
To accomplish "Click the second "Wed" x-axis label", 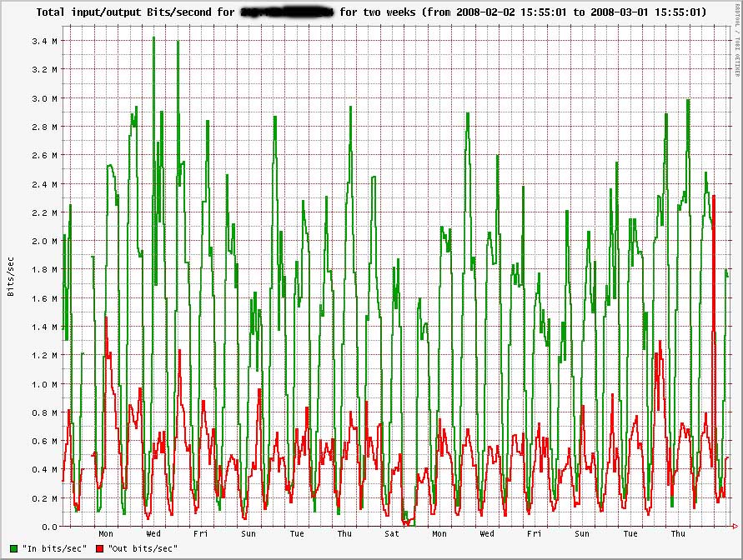I will [x=487, y=534].
